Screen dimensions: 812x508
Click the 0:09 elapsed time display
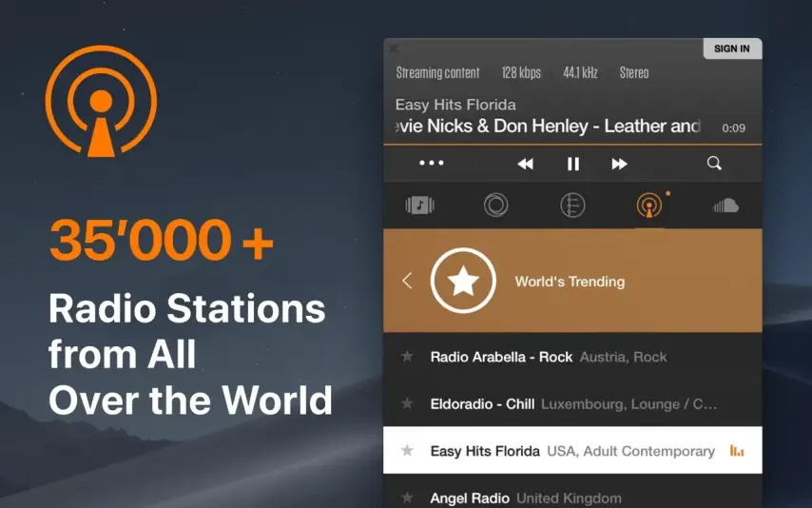coord(733,127)
